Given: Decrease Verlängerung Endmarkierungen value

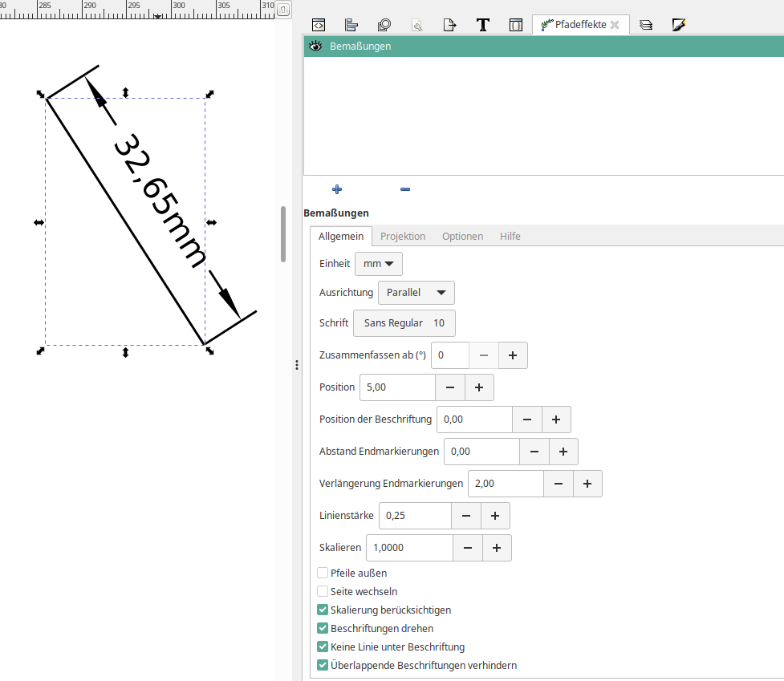Looking at the screenshot, I should [559, 484].
